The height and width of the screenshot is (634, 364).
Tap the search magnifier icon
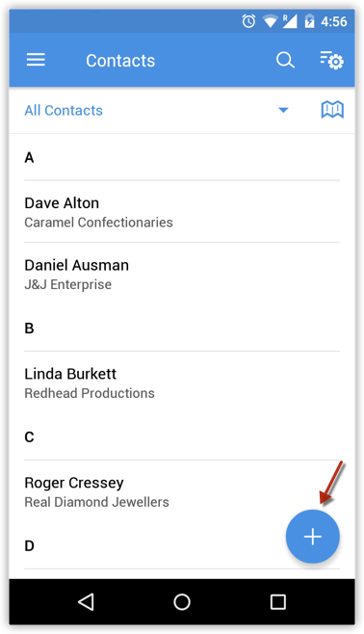285,61
